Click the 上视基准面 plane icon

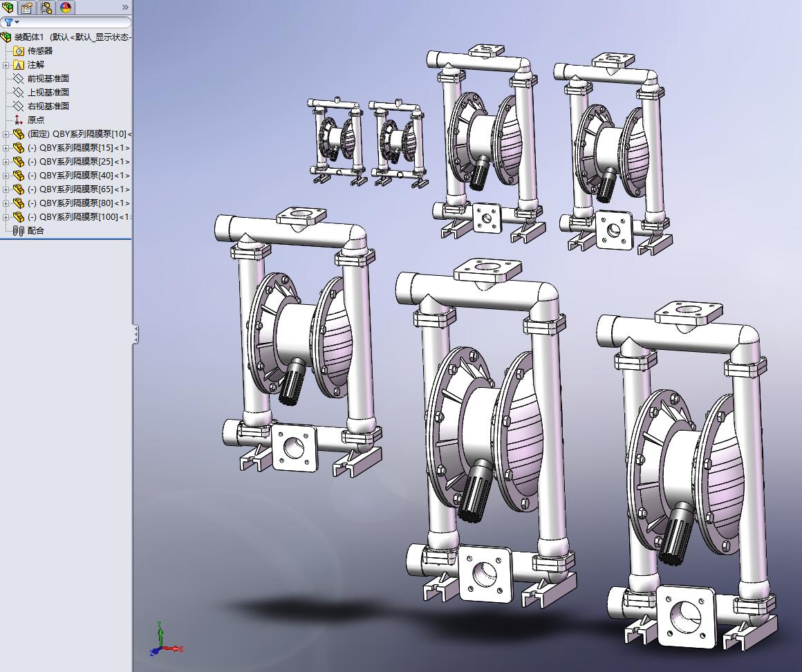[x=19, y=93]
